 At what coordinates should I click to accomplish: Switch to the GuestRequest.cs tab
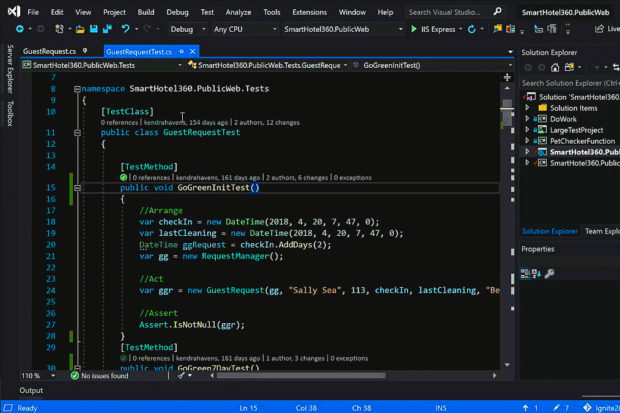click(49, 51)
